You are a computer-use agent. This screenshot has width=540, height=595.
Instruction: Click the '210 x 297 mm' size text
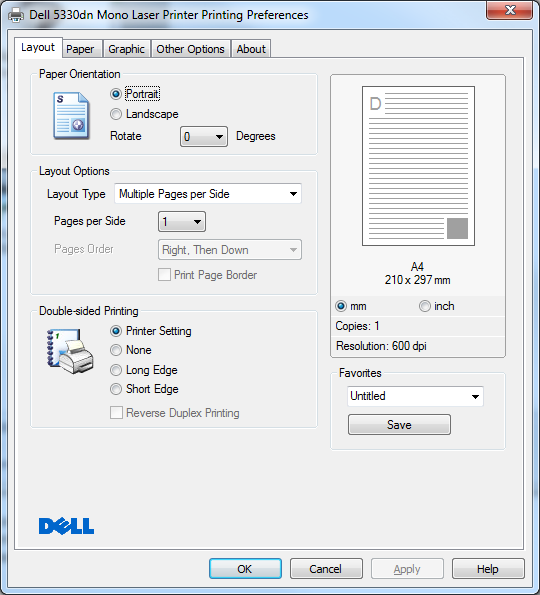417,280
